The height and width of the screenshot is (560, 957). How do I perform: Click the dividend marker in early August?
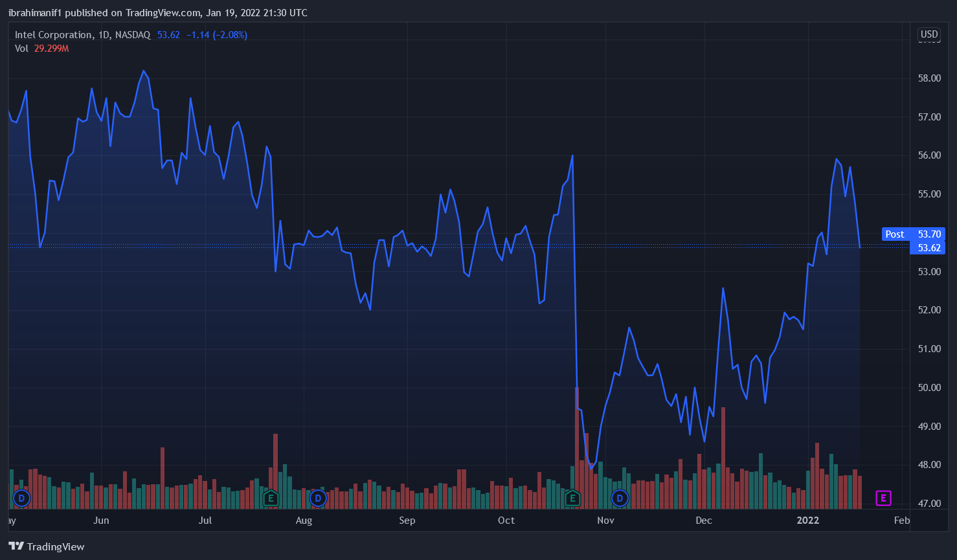pyautogui.click(x=318, y=498)
